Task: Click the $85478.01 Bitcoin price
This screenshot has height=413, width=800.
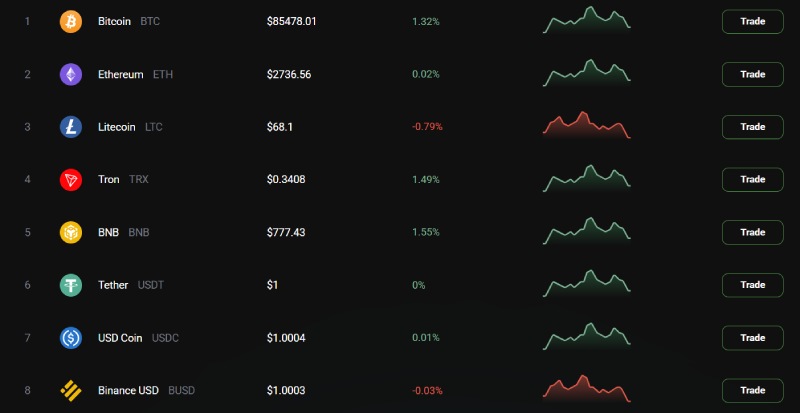Action: (291, 22)
